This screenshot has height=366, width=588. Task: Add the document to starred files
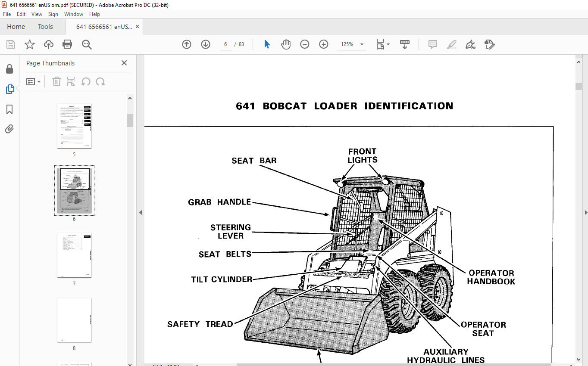coord(30,44)
